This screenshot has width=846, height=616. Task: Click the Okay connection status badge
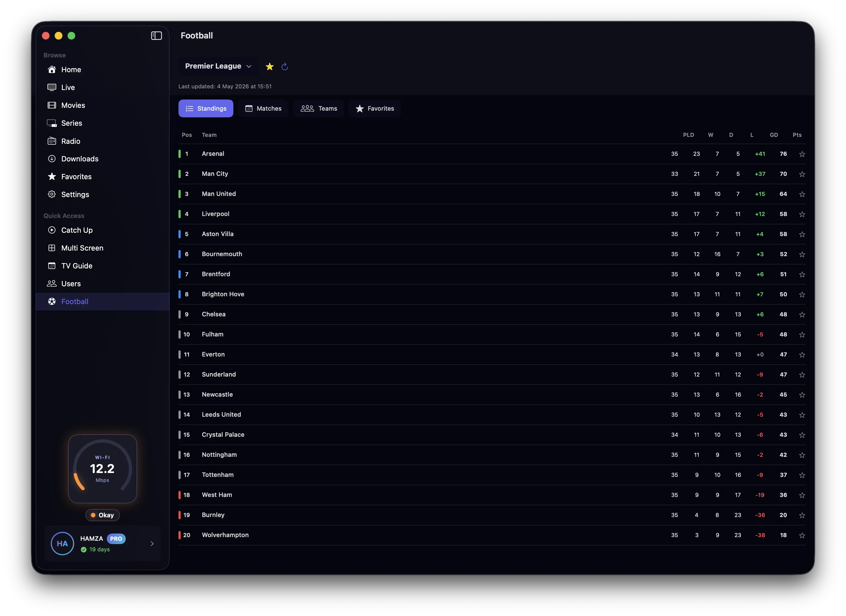coord(103,515)
